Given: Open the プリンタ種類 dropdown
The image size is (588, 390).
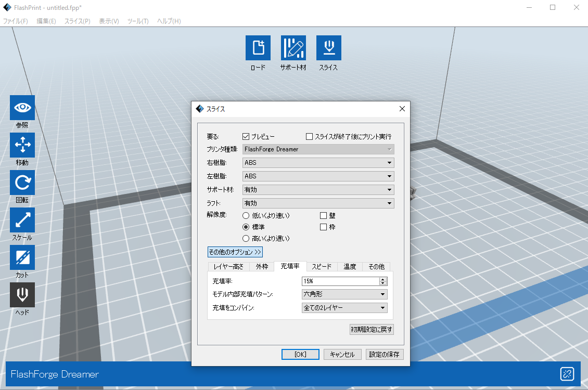Looking at the screenshot, I should pyautogui.click(x=318, y=149).
